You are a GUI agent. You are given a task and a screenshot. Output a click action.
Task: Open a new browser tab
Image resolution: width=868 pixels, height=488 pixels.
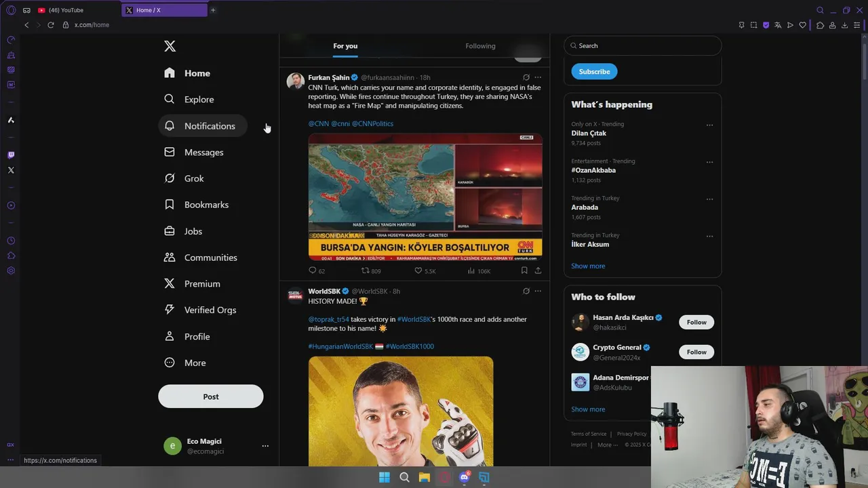click(213, 10)
